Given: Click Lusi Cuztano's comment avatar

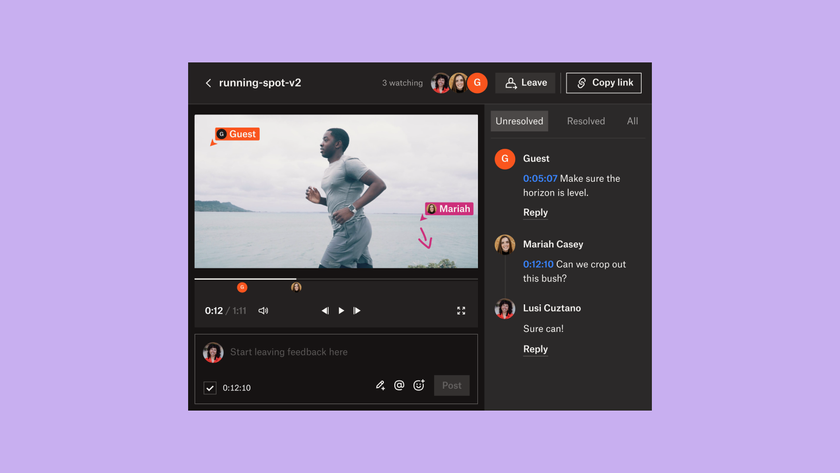Looking at the screenshot, I should coord(505,309).
